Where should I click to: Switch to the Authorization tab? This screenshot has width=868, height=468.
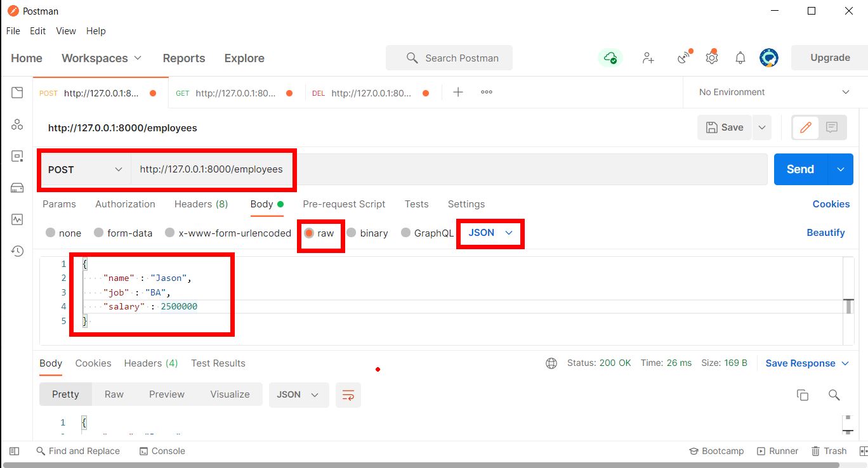click(x=125, y=204)
